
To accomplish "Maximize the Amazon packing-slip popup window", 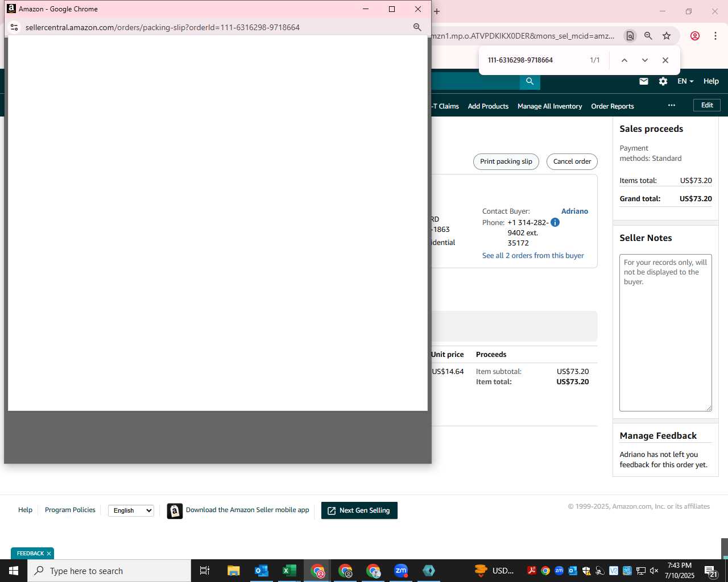I will 392,9.
